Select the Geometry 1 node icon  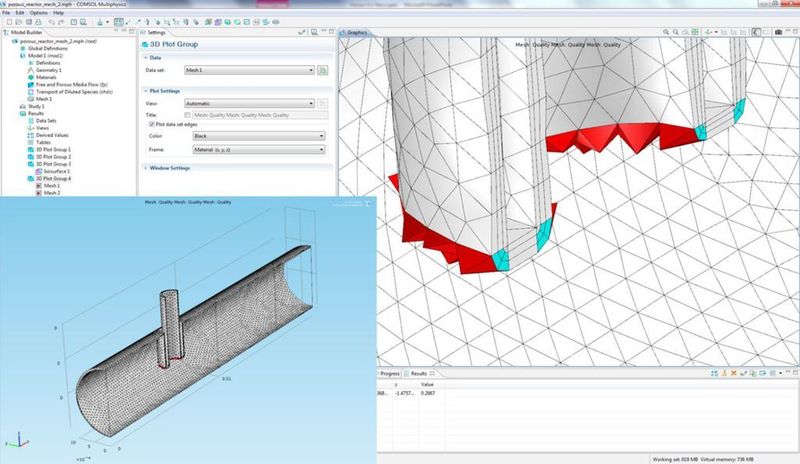point(31,71)
